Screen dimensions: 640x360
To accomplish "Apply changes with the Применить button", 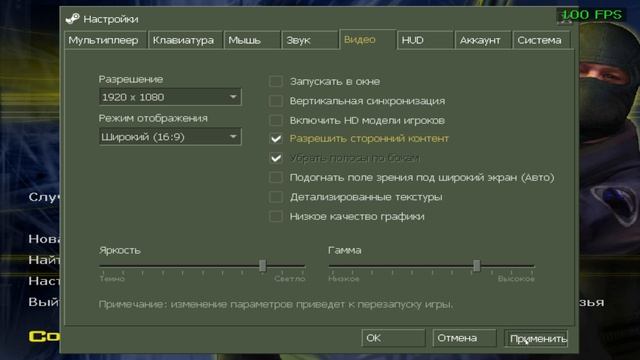I will tap(536, 338).
